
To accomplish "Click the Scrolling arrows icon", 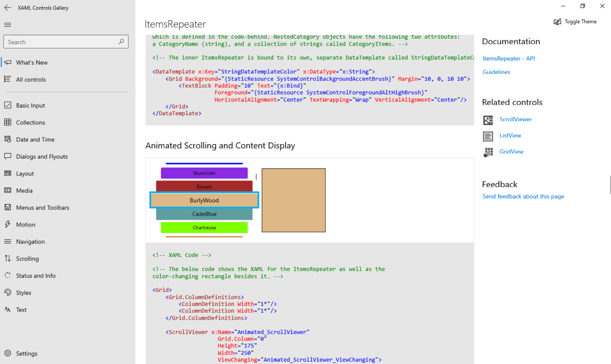I will click(8, 258).
